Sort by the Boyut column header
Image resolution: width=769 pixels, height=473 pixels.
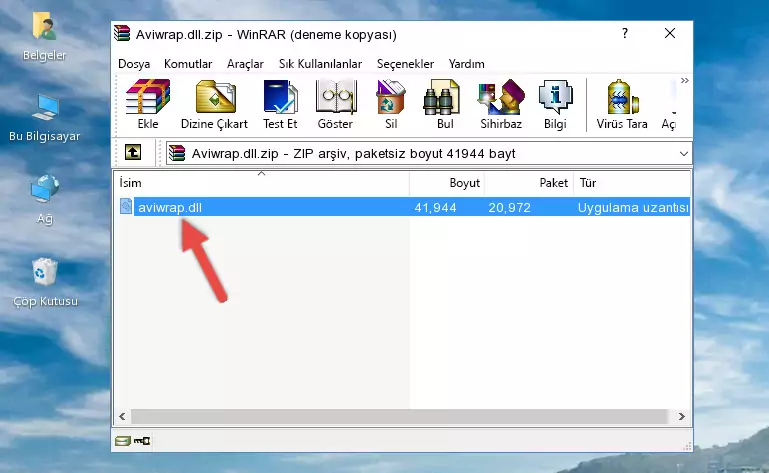[x=447, y=183]
